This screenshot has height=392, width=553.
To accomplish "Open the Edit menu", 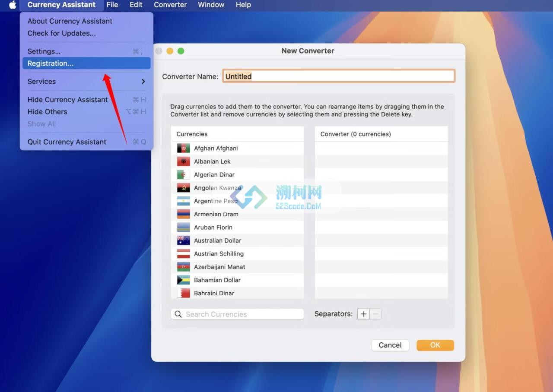I will click(x=136, y=5).
